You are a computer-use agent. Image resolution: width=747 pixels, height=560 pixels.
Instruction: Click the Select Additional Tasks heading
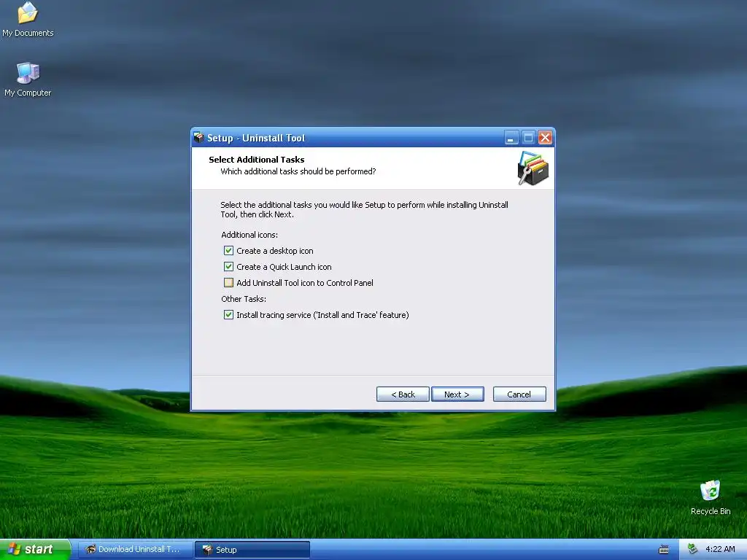pyautogui.click(x=256, y=160)
